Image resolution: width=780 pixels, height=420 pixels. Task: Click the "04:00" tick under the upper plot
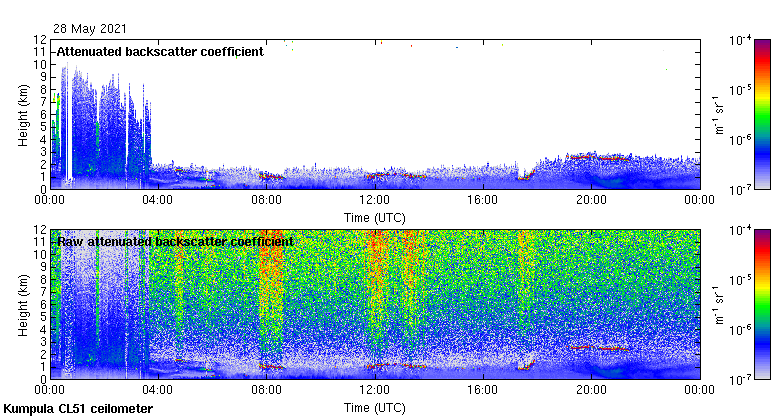point(158,200)
